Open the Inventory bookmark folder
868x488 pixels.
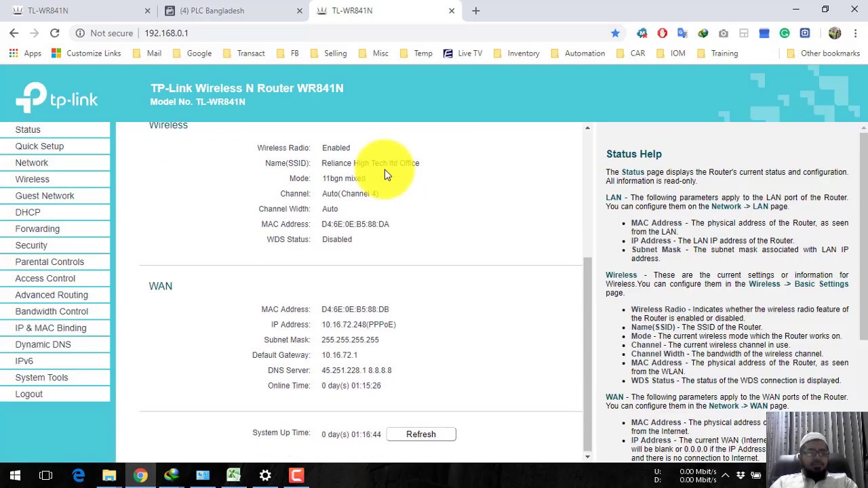pos(516,53)
